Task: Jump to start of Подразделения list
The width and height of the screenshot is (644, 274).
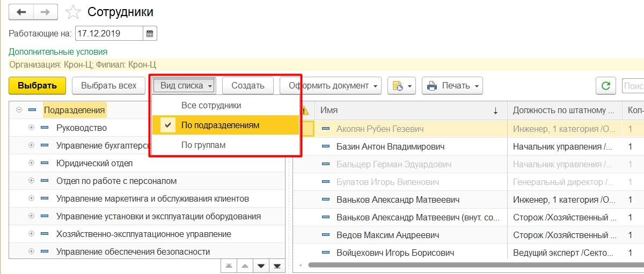Action: coord(229,266)
